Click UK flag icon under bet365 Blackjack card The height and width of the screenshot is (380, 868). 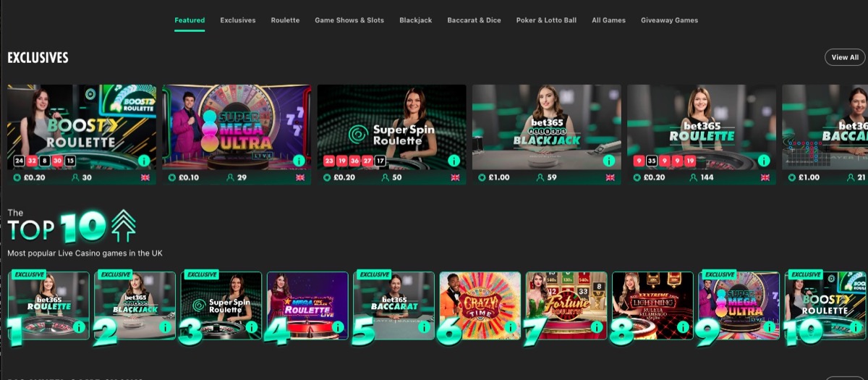(x=610, y=177)
